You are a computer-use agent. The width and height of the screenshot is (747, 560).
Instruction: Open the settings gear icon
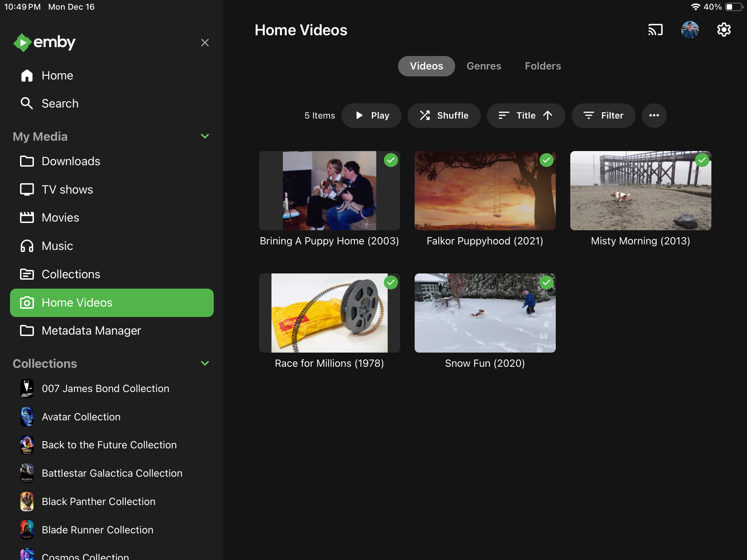(x=724, y=30)
